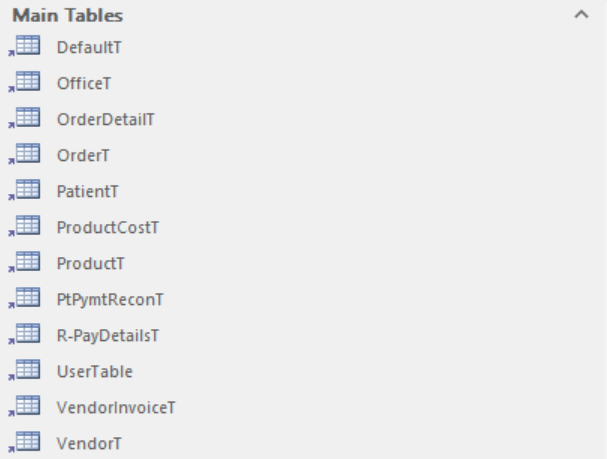Click the table icon beside R-PayDetailsT
Screen dimensions: 607x459
click(27, 334)
